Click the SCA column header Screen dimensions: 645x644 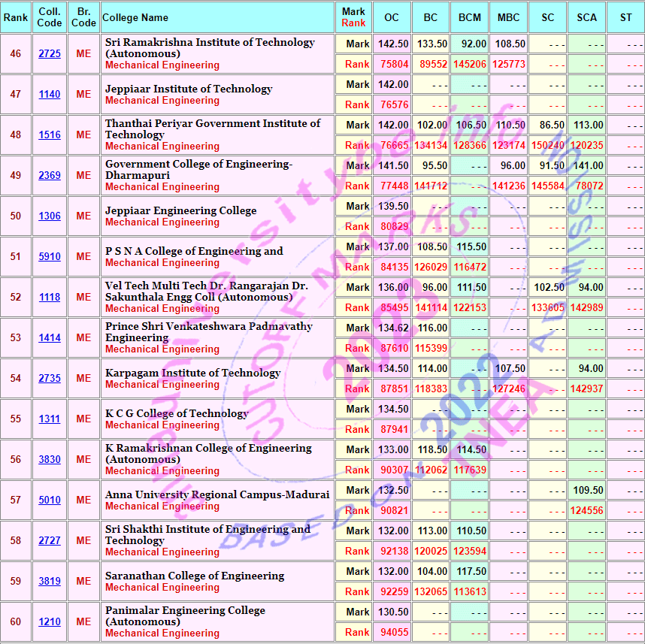pyautogui.click(x=586, y=17)
